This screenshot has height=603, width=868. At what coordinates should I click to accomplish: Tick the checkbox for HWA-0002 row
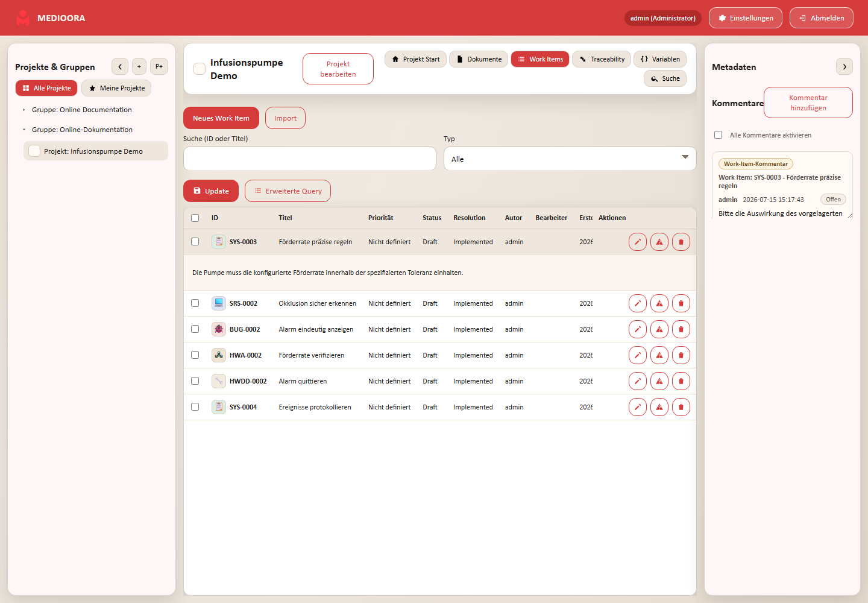[x=195, y=355]
